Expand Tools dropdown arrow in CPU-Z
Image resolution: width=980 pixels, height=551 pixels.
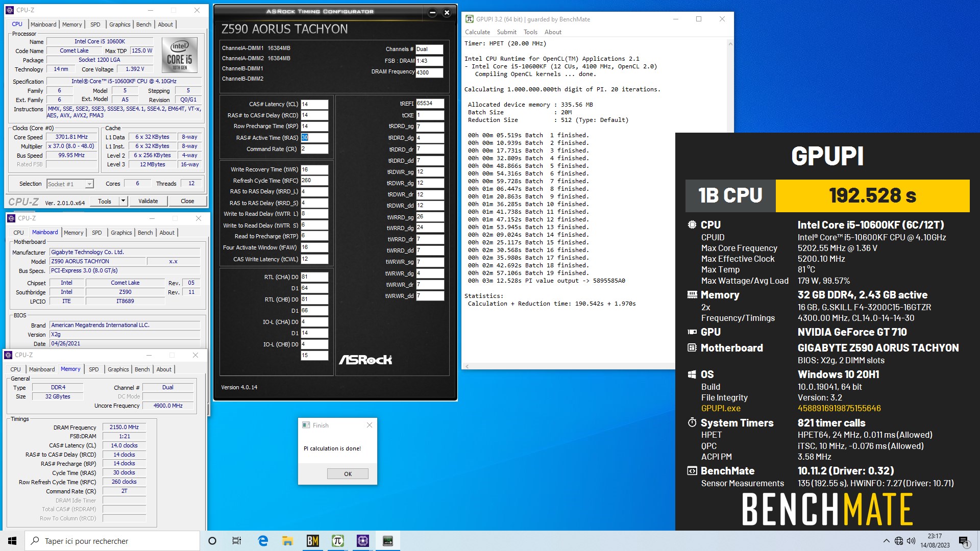pos(123,201)
